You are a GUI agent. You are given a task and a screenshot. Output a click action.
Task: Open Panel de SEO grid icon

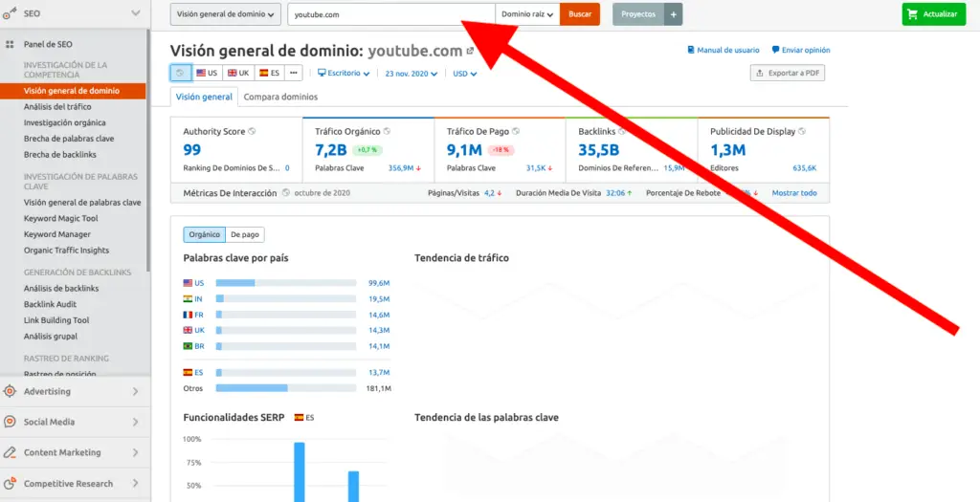10,44
